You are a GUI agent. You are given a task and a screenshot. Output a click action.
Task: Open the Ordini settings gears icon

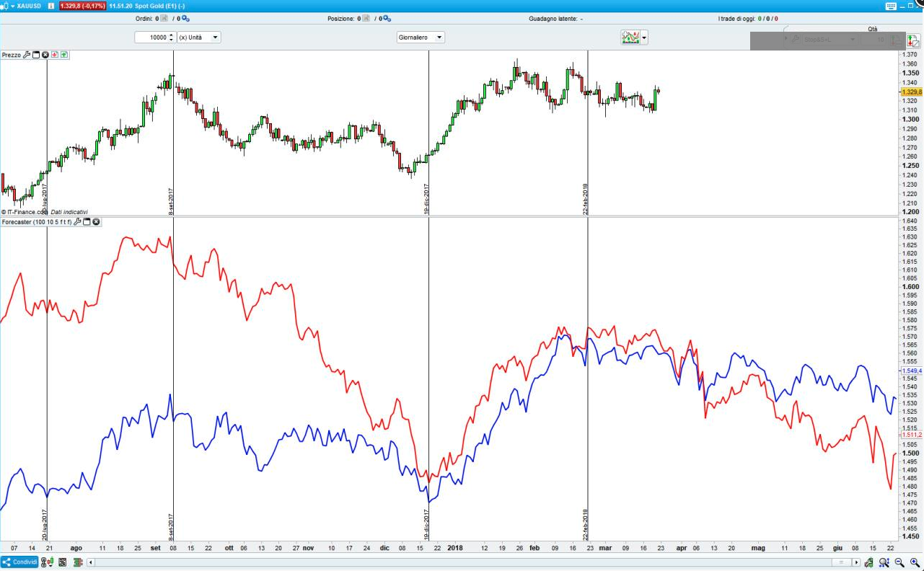click(185, 19)
